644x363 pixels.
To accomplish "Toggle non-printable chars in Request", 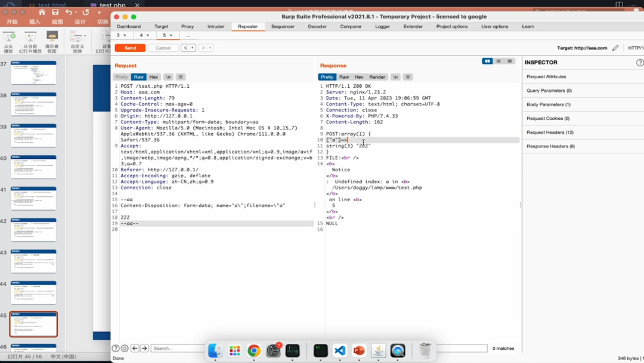I will click(168, 77).
